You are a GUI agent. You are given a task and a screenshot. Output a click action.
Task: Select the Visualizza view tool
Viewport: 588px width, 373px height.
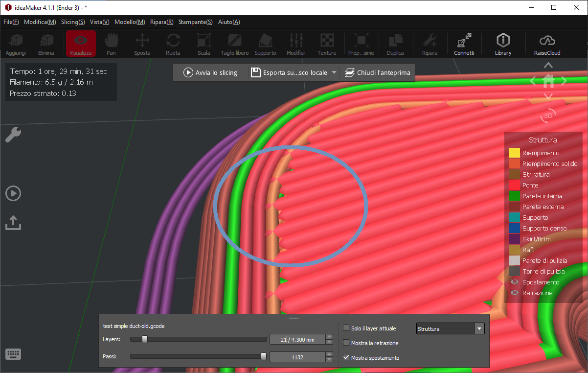click(80, 44)
